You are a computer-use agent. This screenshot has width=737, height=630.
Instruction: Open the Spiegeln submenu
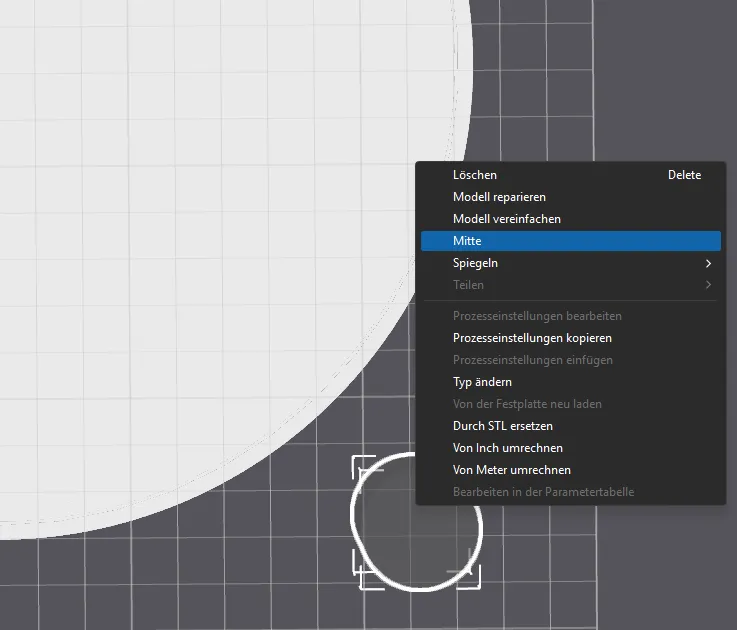point(571,263)
